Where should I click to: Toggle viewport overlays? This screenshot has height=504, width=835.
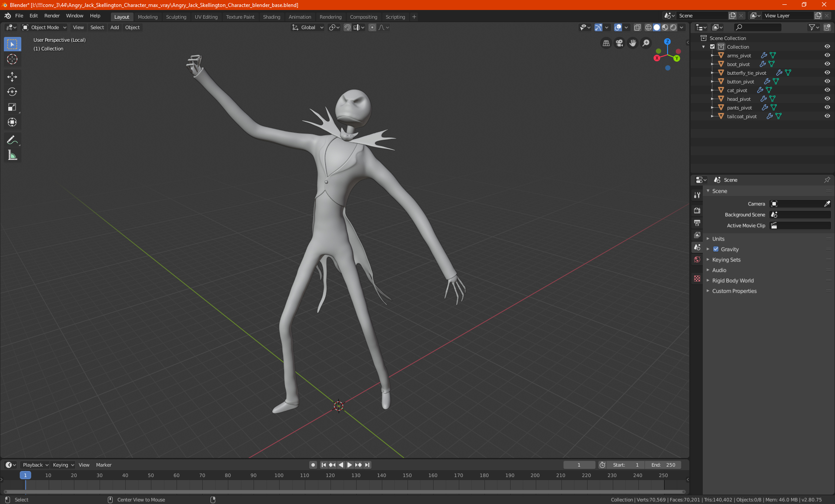[x=618, y=27]
